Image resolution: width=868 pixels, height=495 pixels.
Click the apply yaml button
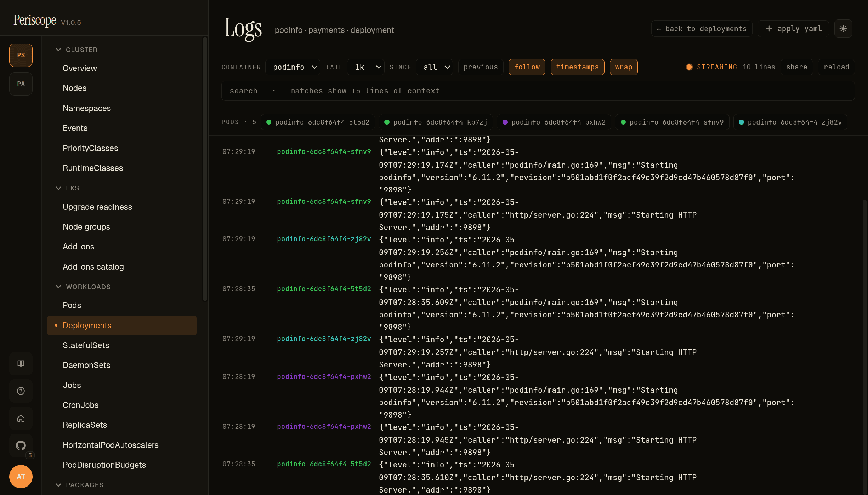pyautogui.click(x=793, y=29)
